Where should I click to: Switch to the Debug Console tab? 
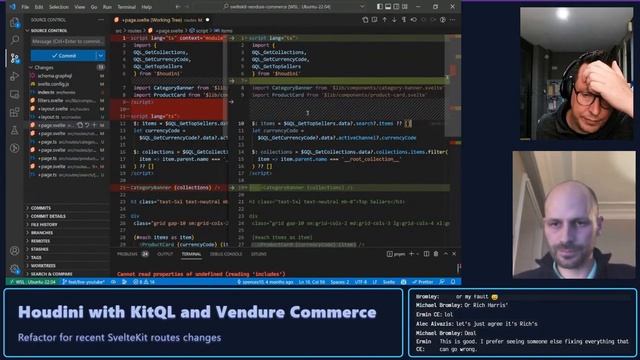coord(226,254)
